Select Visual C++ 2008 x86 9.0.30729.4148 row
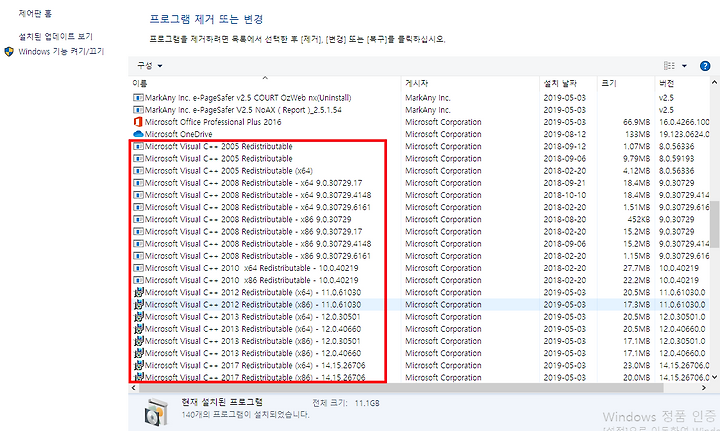The image size is (720, 431). (420, 243)
